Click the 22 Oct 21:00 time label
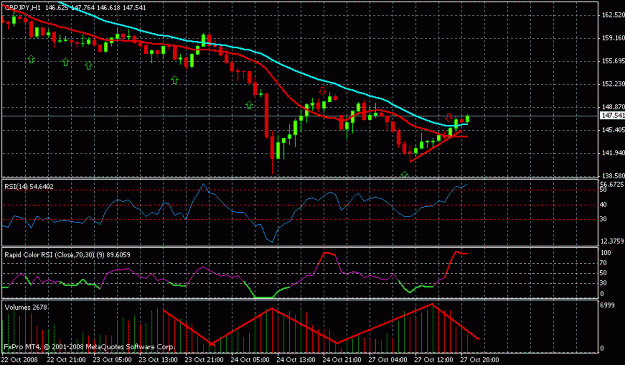The width and height of the screenshot is (625, 365). [x=67, y=359]
